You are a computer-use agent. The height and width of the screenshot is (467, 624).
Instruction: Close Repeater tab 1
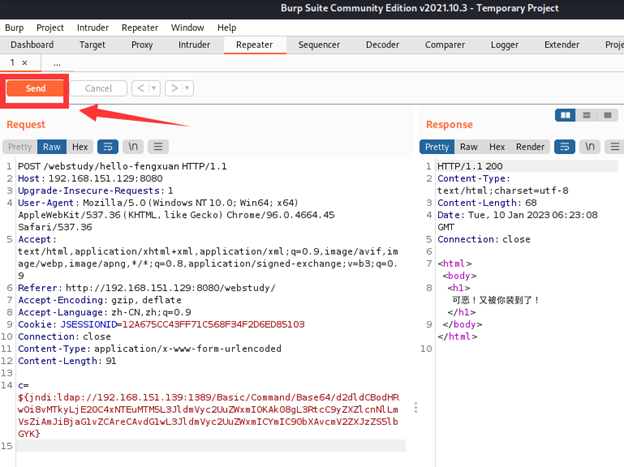coord(25,63)
